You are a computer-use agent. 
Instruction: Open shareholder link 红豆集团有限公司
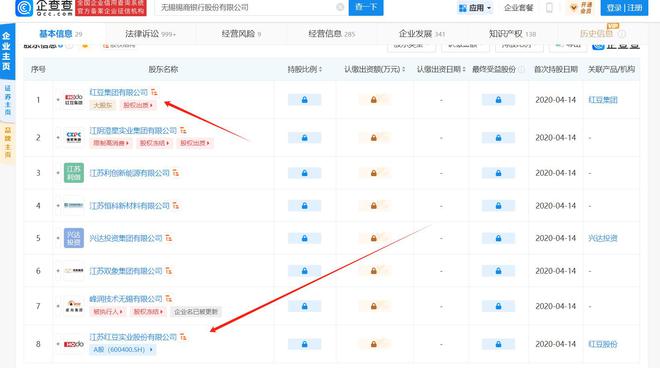click(119, 92)
